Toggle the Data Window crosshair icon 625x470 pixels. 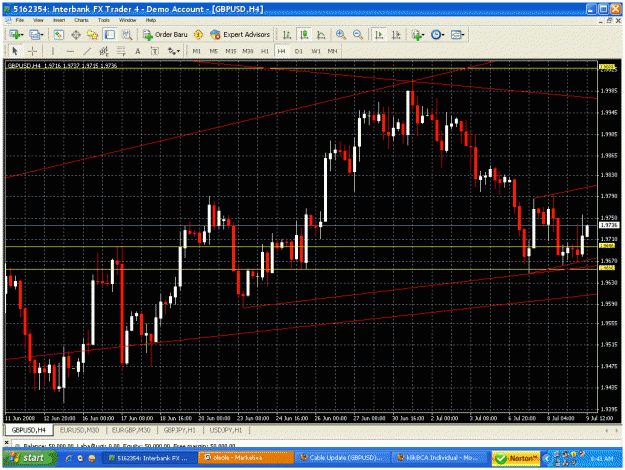pos(76,35)
